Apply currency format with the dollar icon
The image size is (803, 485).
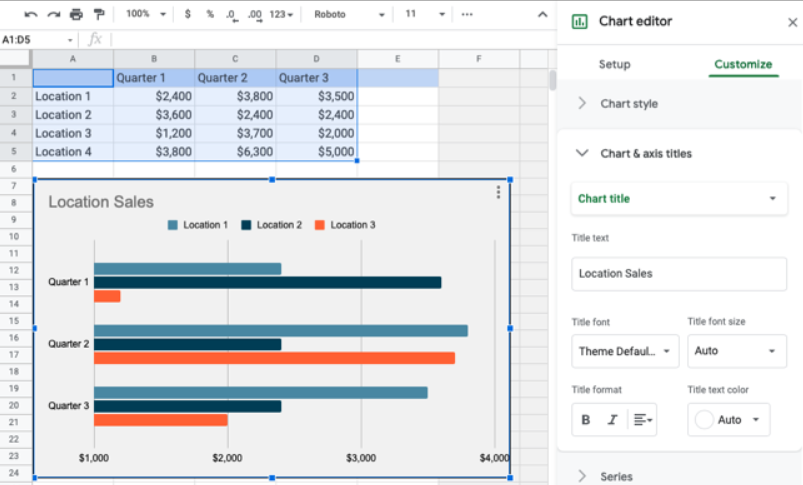coord(188,15)
